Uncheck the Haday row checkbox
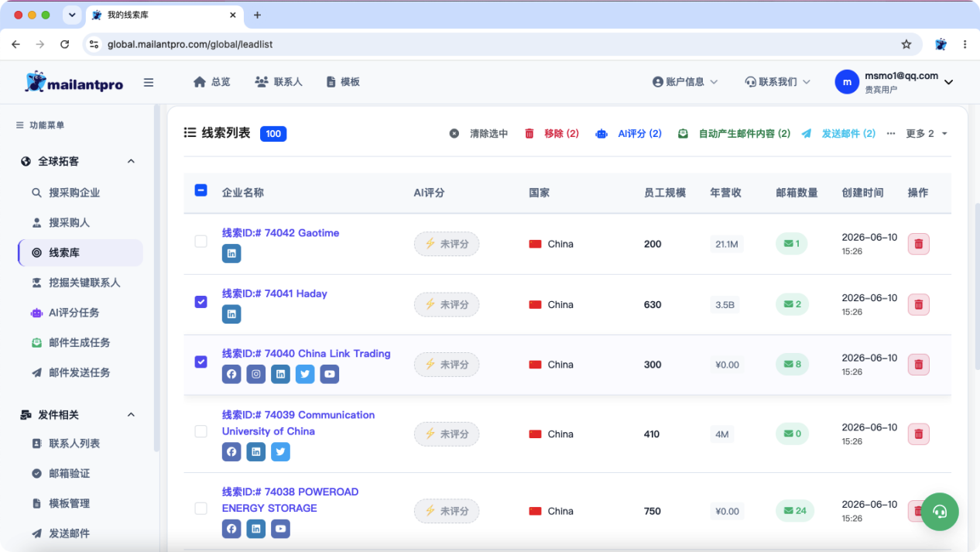 pyautogui.click(x=200, y=302)
